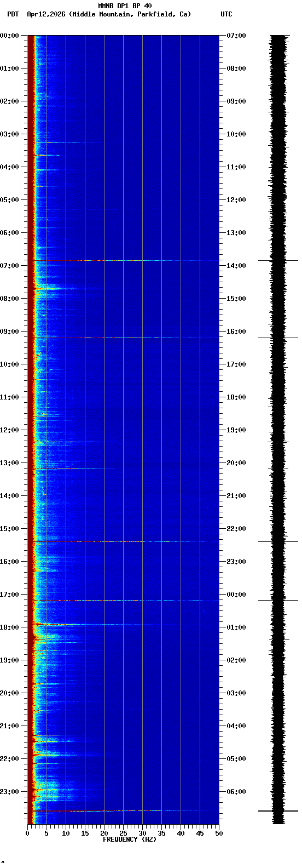Click the PDT time label 09:00
Screen dimensions: 302x868
[9, 332]
